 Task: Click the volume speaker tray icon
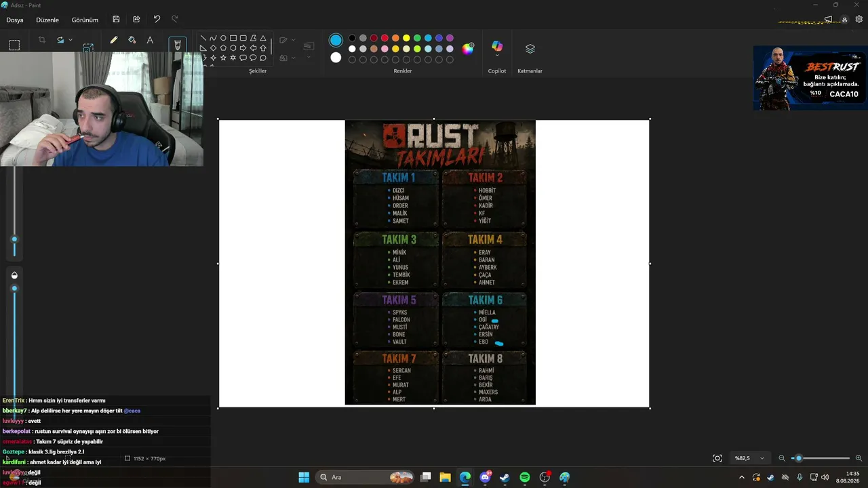(825, 477)
